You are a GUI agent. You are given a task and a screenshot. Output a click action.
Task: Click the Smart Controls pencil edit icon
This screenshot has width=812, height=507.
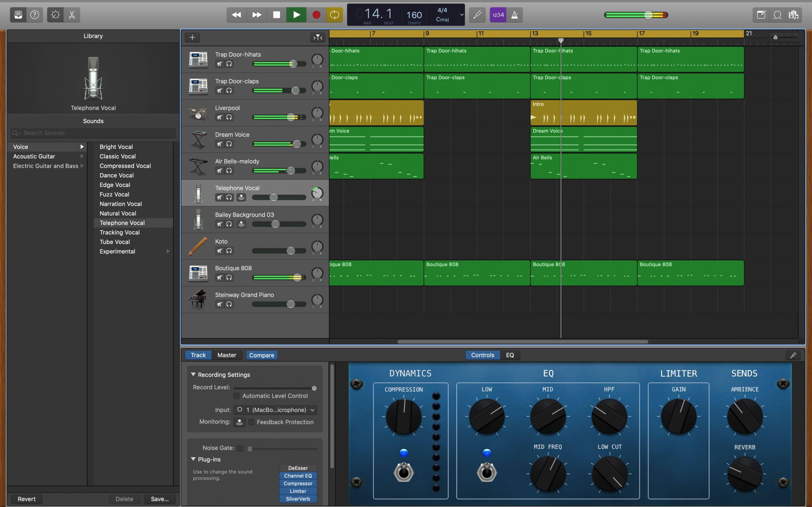(793, 355)
